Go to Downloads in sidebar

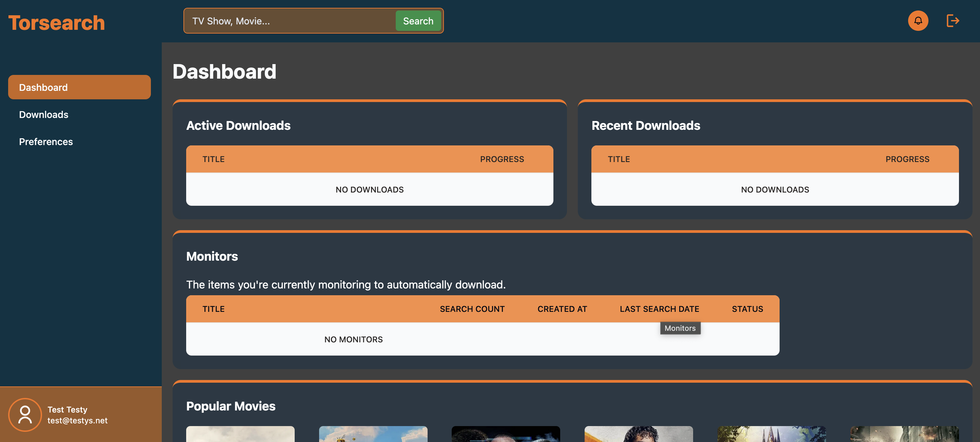tap(43, 115)
